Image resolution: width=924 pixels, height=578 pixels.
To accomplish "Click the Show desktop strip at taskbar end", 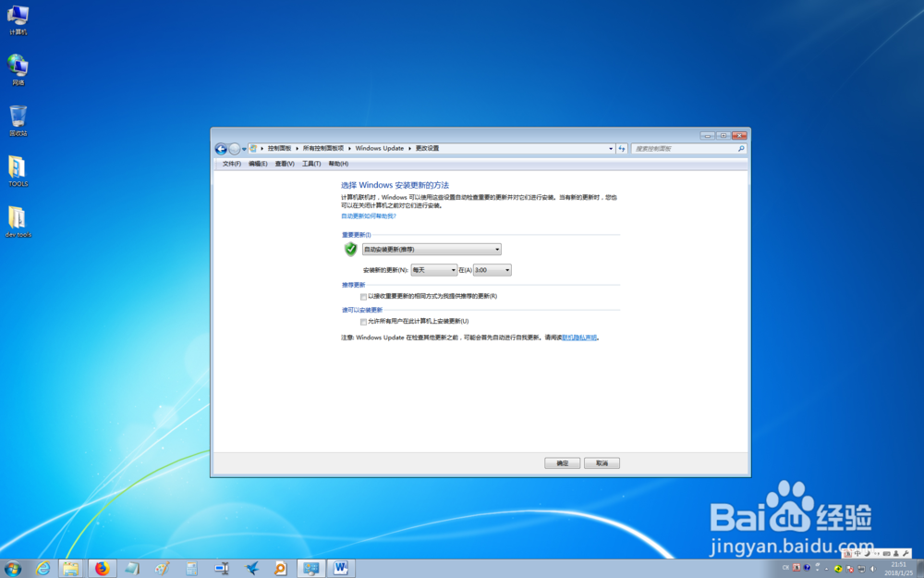I will (x=920, y=569).
